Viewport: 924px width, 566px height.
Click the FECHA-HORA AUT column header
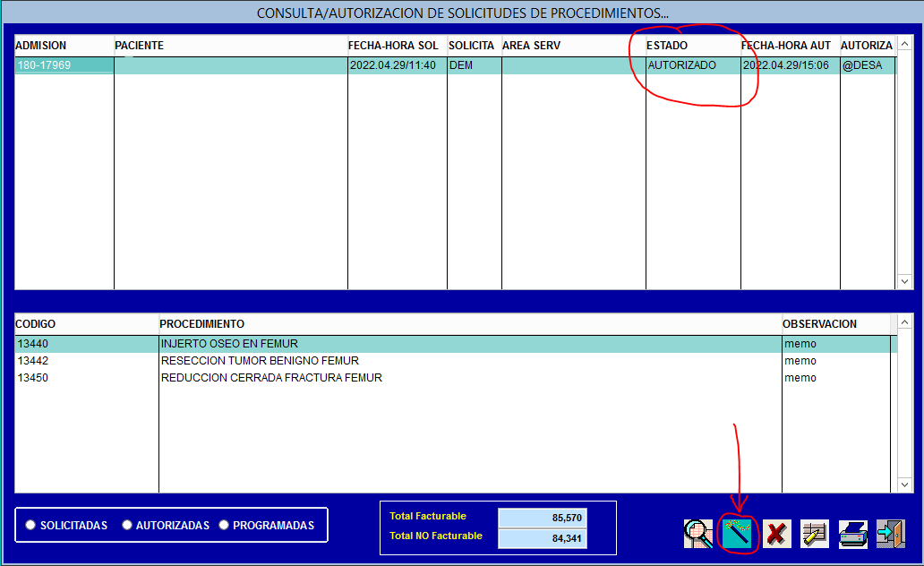[x=791, y=46]
